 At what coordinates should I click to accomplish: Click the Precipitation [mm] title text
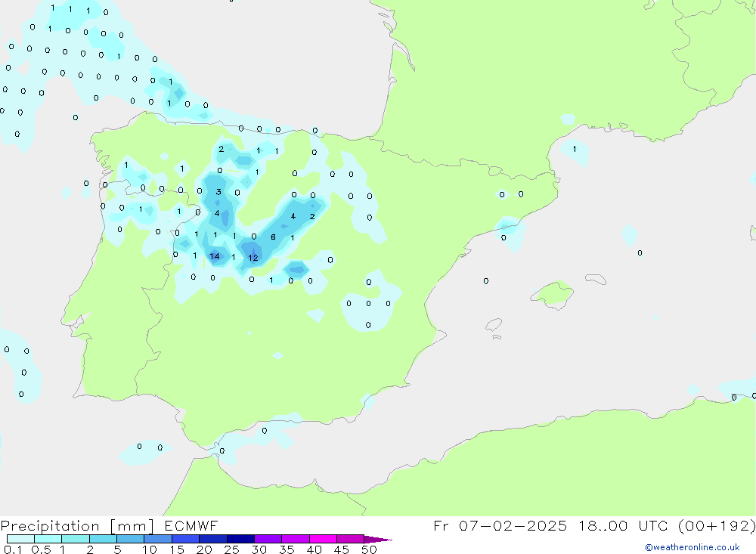tap(79, 525)
